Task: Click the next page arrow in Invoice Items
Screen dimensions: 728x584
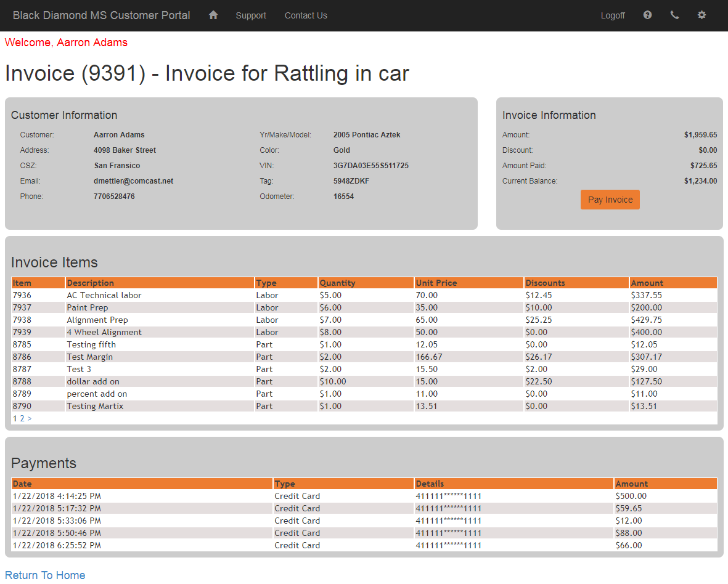Action: click(x=29, y=418)
